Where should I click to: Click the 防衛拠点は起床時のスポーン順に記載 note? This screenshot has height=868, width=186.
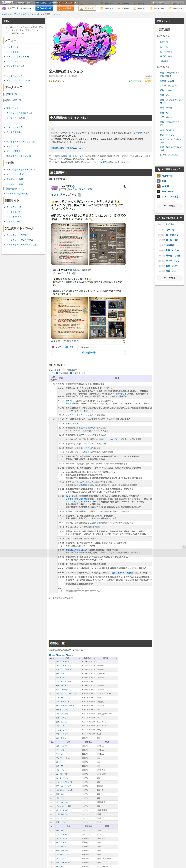66,650
